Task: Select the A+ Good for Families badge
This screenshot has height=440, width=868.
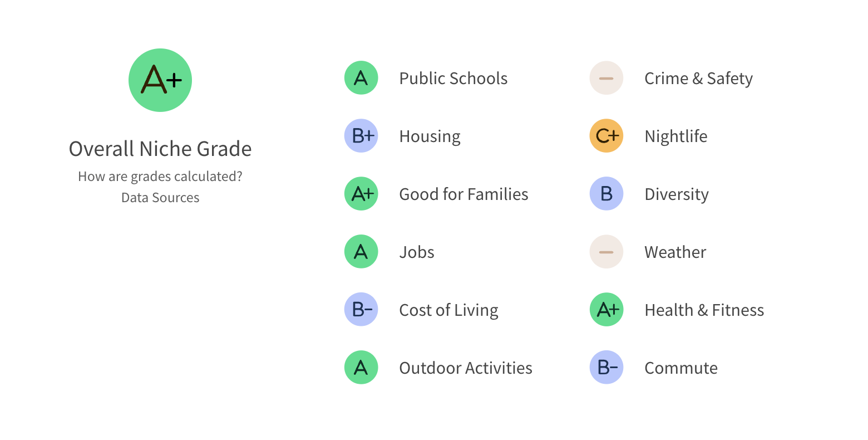Action: click(x=361, y=194)
